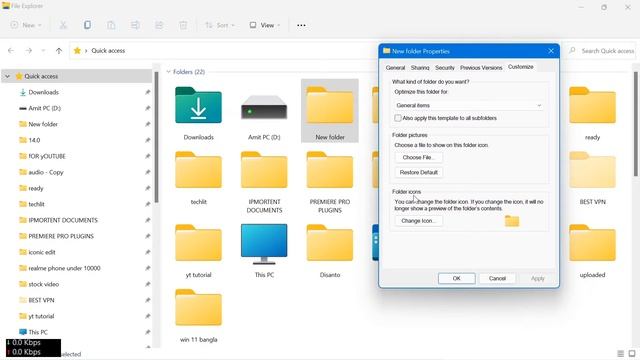This screenshot has height=360, width=640.
Task: Click the Search Quick access field
Action: coord(602,51)
